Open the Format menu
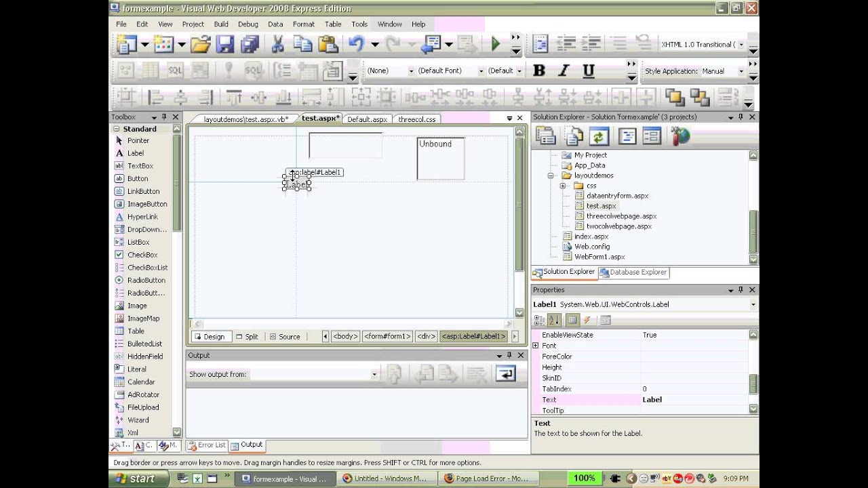The height and width of the screenshot is (488, 868). click(x=304, y=24)
